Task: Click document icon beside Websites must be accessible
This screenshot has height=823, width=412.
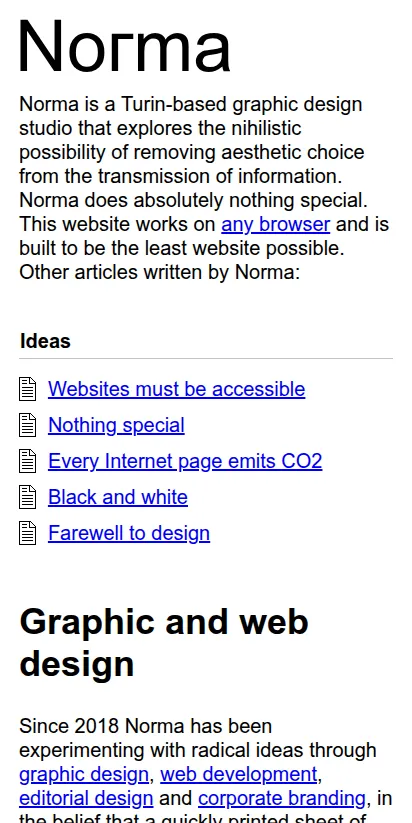Action: pyautogui.click(x=28, y=389)
